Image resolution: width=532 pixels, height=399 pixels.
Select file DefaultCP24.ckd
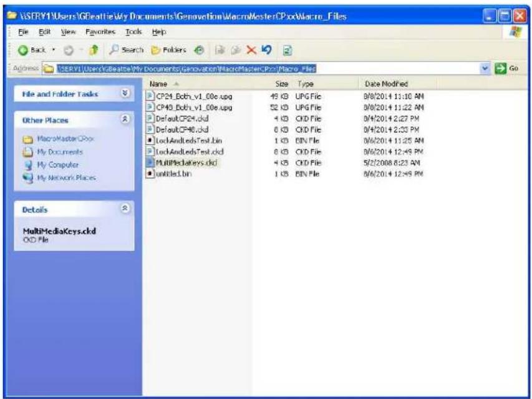(182, 119)
